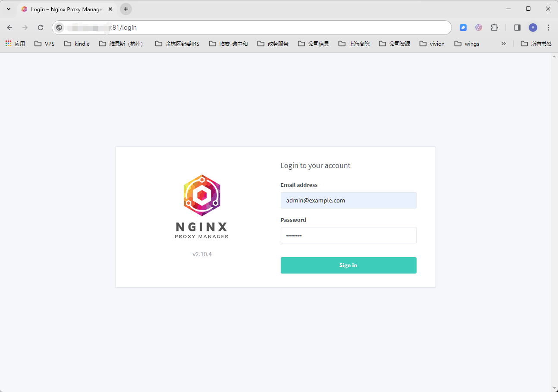
Task: Expand the hidden bookmarks overflow chevron
Action: point(503,44)
